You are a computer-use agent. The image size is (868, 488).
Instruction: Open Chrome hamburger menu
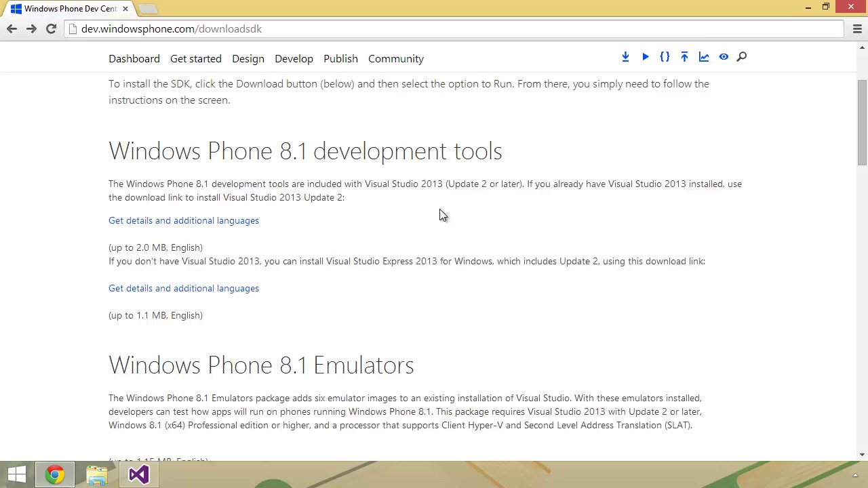(x=857, y=28)
